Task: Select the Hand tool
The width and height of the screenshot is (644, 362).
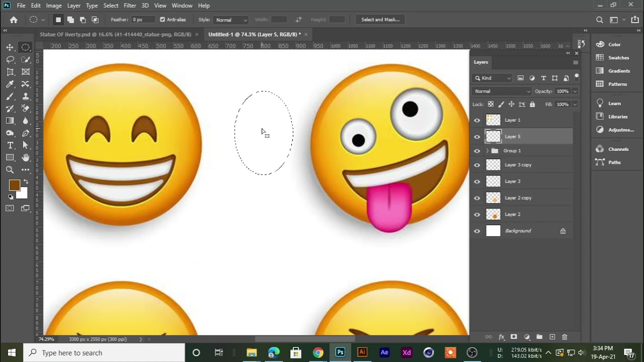Action: click(26, 157)
